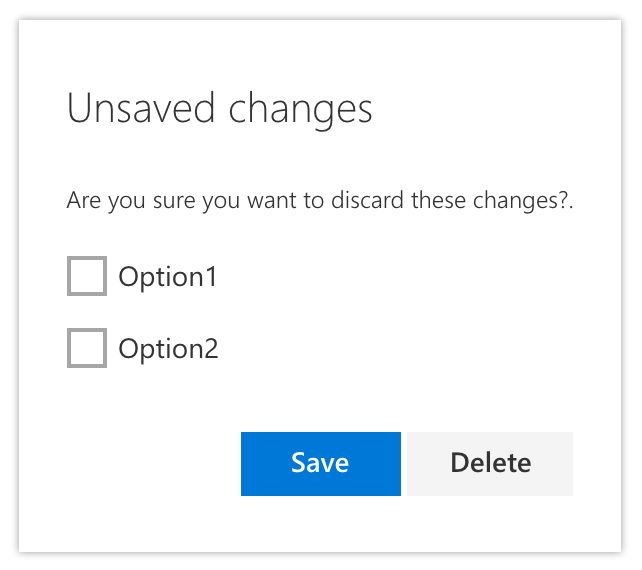Image resolution: width=642 pixels, height=570 pixels.
Task: Check the Option1 checkbox
Action: [x=87, y=276]
